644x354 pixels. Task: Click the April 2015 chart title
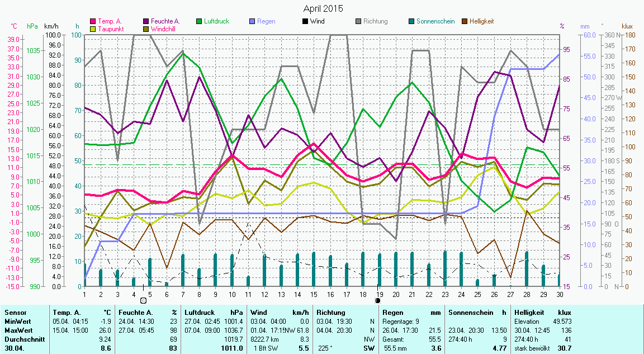pyautogui.click(x=323, y=8)
